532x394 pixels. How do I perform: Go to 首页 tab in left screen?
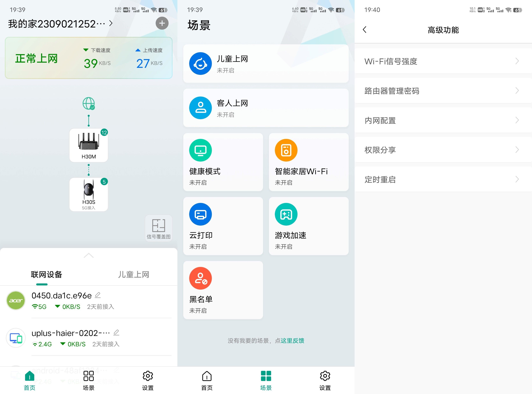click(30, 380)
